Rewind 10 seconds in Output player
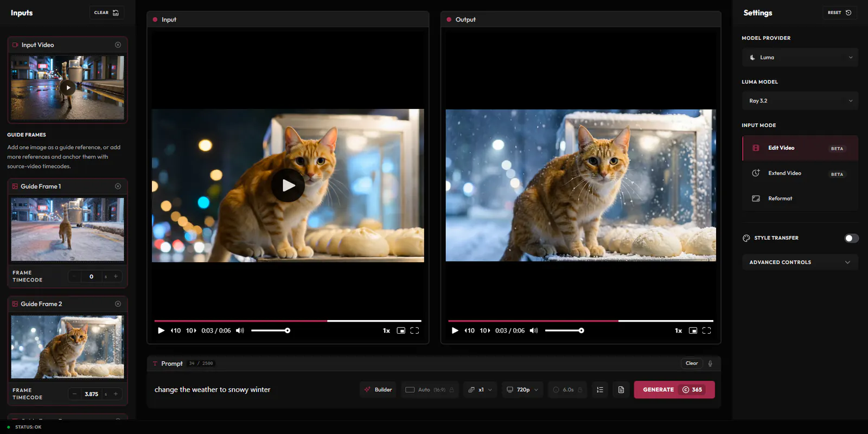868x434 pixels. (469, 330)
